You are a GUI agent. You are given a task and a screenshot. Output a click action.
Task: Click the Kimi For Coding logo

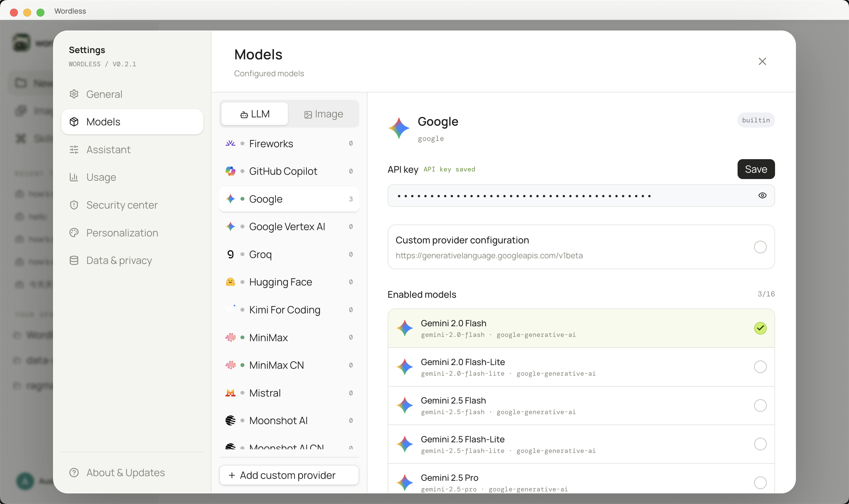tap(230, 309)
